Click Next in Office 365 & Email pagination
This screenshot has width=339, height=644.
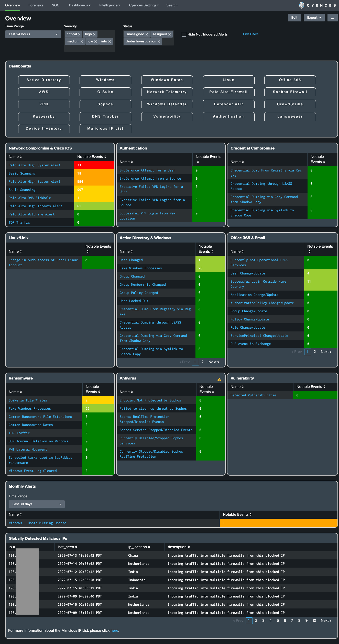[x=326, y=352]
